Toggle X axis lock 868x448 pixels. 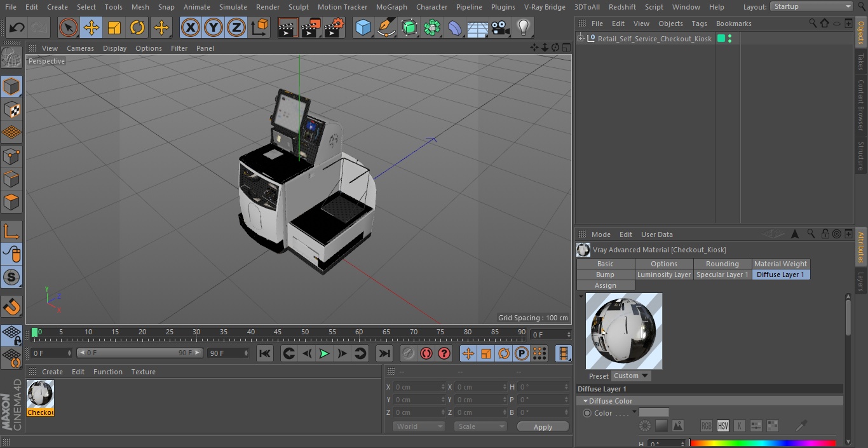coord(191,27)
